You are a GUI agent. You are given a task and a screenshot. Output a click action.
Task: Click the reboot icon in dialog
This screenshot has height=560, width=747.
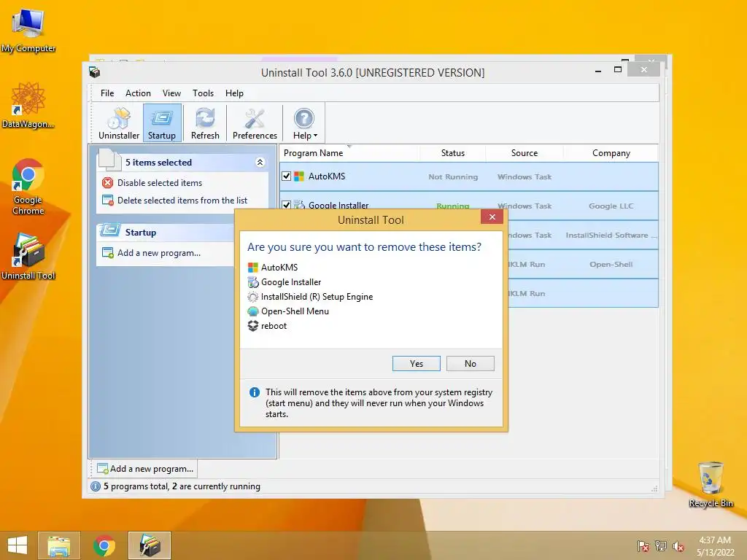click(253, 326)
